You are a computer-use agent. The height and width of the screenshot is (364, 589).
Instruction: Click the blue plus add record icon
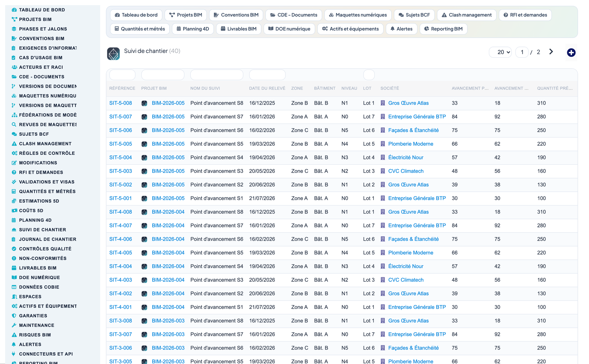[x=571, y=52]
